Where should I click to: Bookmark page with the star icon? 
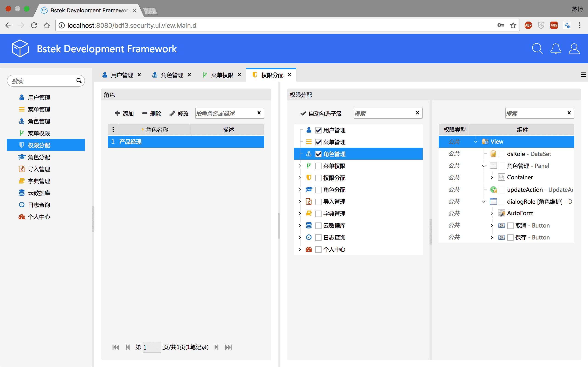[513, 25]
